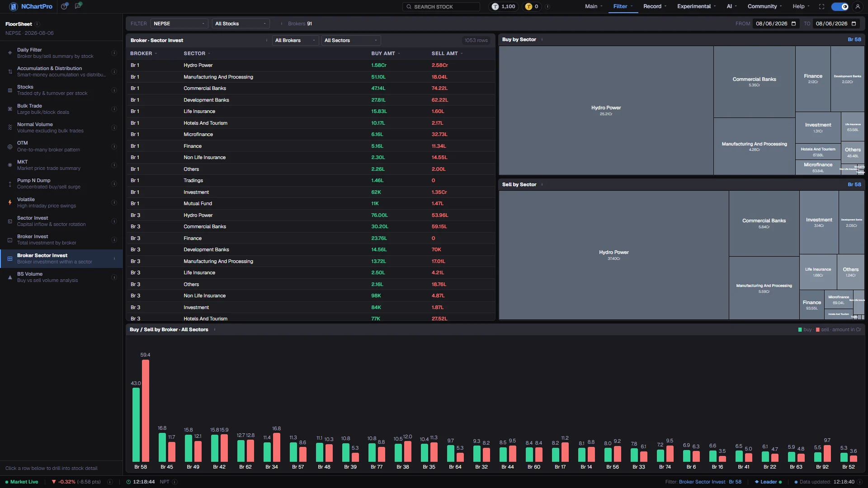Click the red sell bar for Br 34

pos(277,447)
